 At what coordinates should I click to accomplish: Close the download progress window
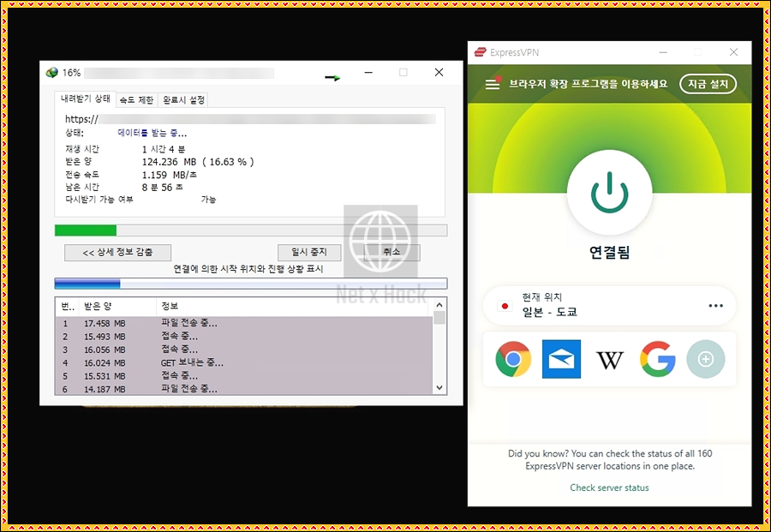coord(439,72)
